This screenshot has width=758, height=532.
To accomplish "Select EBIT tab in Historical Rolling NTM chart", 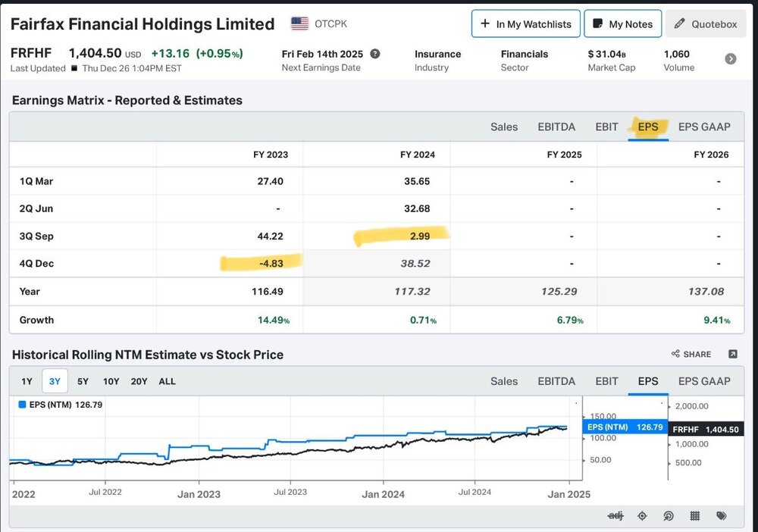I will [606, 381].
